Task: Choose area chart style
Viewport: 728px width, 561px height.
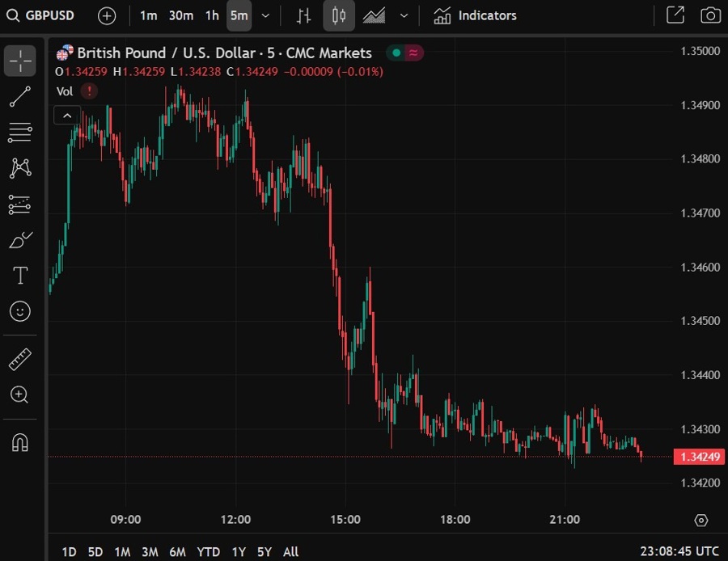Action: click(x=375, y=16)
